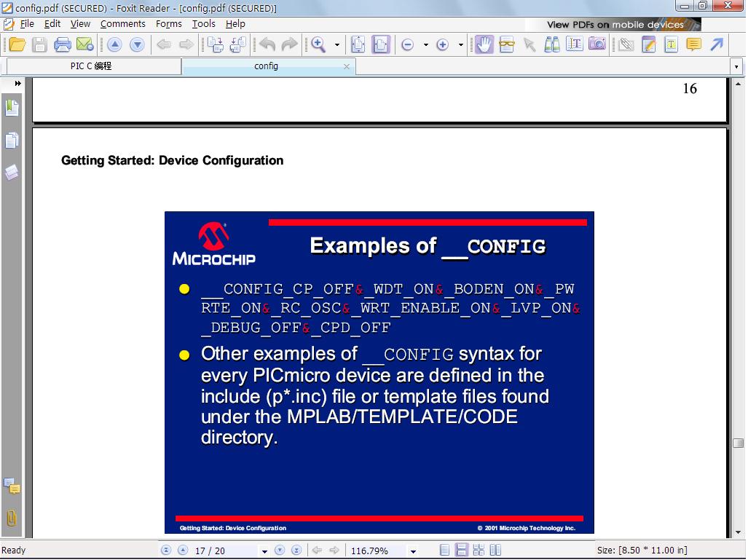Open the Tools menu
The width and height of the screenshot is (748, 560).
pos(204,23)
